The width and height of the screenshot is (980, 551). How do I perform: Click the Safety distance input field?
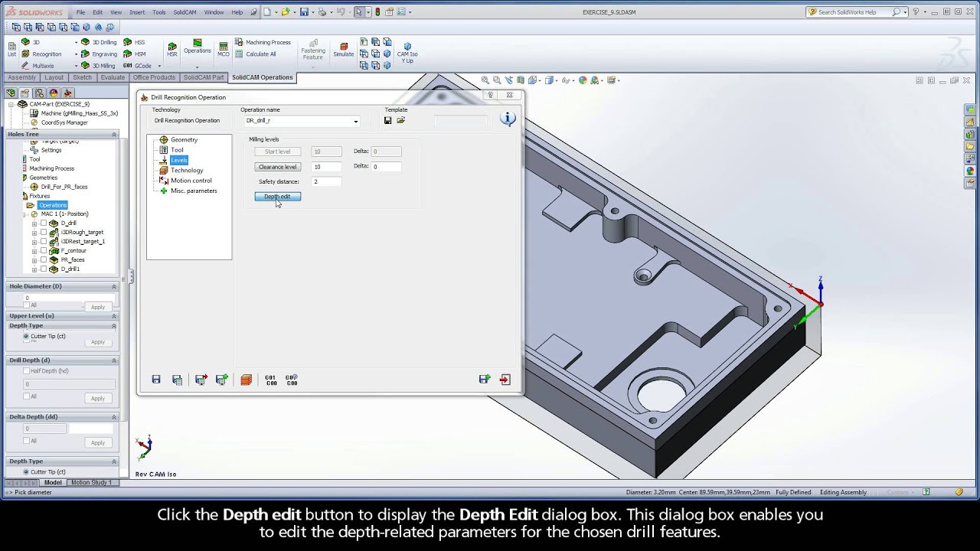(x=325, y=181)
